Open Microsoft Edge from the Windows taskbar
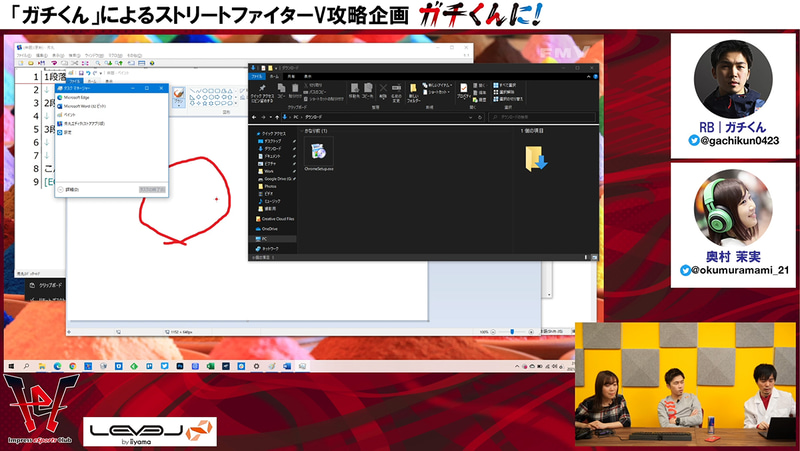The height and width of the screenshot is (451, 800). tap(57, 366)
